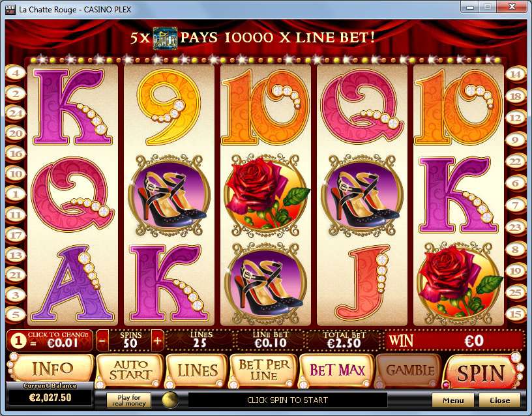Click the SPIN button

tap(481, 372)
